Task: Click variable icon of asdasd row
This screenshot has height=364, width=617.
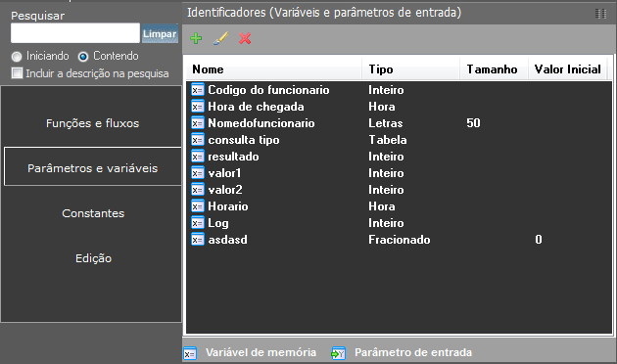Action: [x=198, y=240]
